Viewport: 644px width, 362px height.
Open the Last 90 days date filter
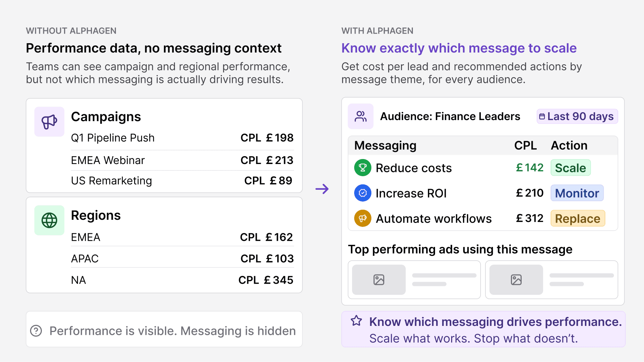577,116
